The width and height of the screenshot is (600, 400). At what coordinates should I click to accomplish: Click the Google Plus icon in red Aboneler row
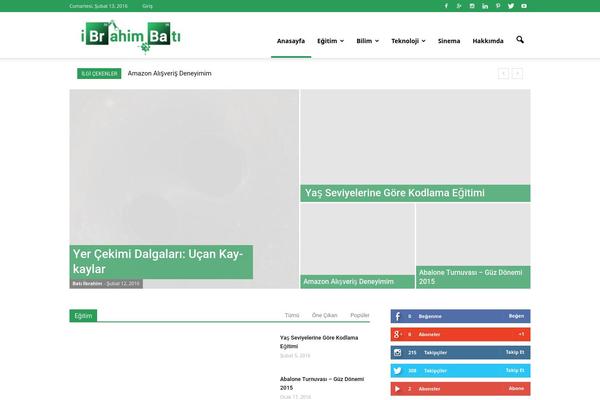(398, 334)
